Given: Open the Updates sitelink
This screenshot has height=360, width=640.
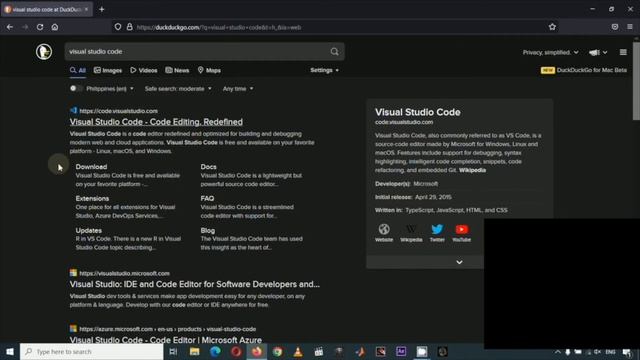Looking at the screenshot, I should point(89,230).
